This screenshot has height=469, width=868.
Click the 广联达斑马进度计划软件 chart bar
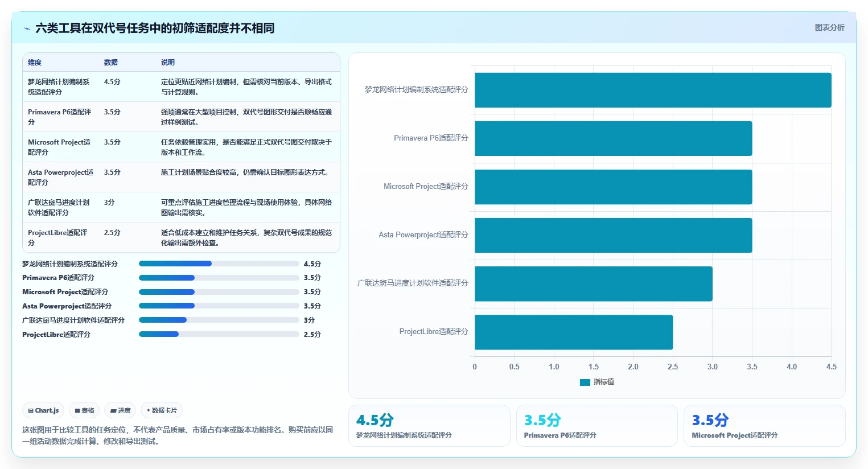pos(594,283)
